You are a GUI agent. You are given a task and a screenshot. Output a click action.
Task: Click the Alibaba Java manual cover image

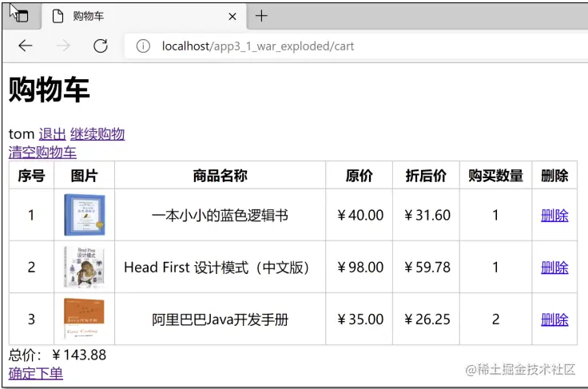point(84,319)
